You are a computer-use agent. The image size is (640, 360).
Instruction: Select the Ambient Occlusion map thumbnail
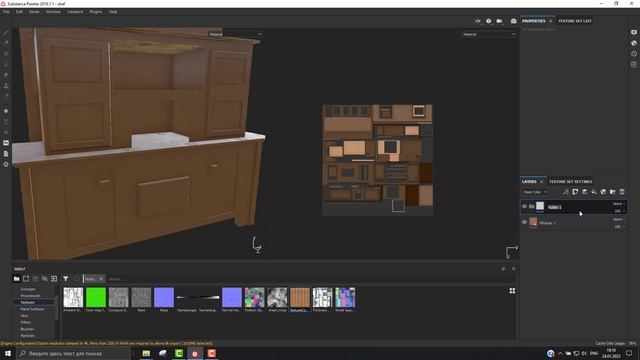pyautogui.click(x=73, y=298)
